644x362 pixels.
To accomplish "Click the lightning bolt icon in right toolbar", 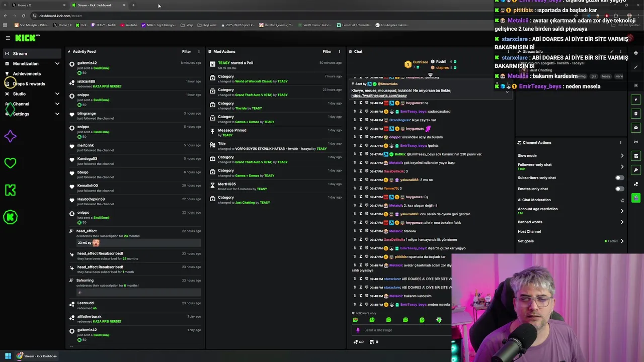I will click(636, 100).
